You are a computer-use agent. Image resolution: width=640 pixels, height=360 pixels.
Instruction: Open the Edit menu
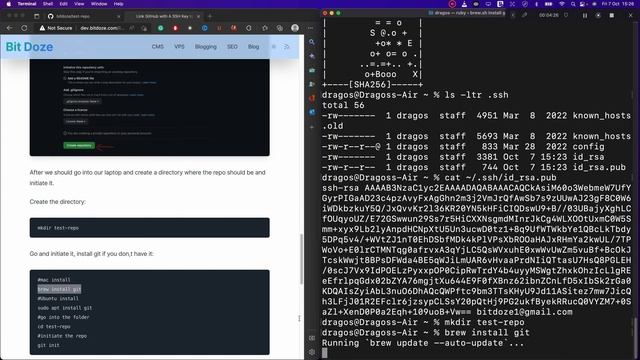[x=64, y=4]
